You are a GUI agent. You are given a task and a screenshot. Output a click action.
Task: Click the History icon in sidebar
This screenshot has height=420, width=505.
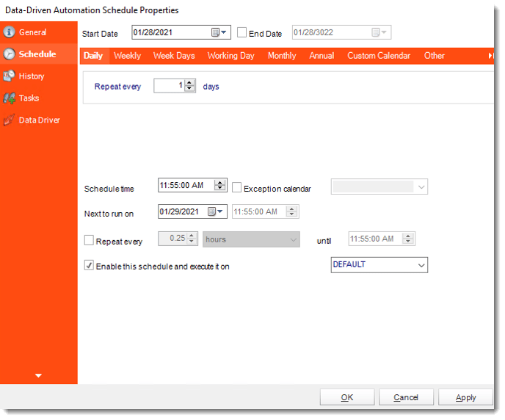[x=9, y=76]
